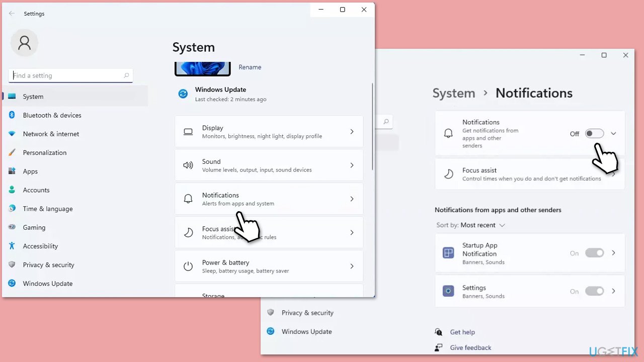
Task: Open Apps in the settings sidebar
Action: click(x=30, y=171)
